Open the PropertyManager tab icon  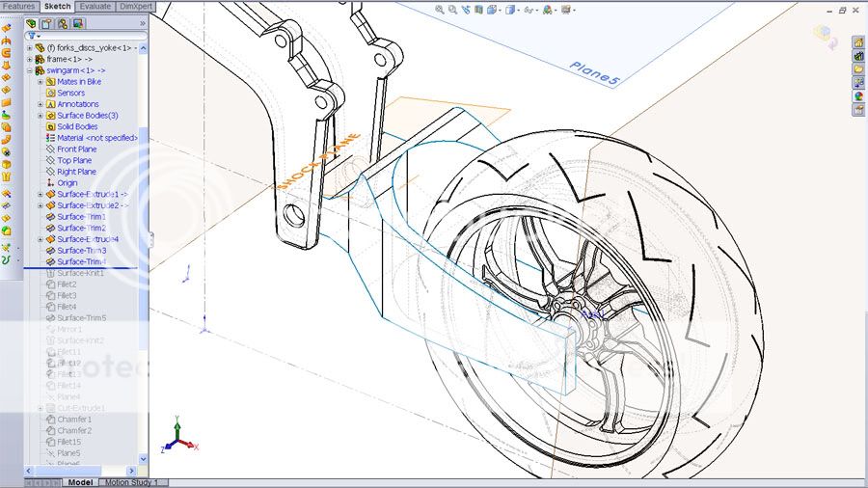46,23
